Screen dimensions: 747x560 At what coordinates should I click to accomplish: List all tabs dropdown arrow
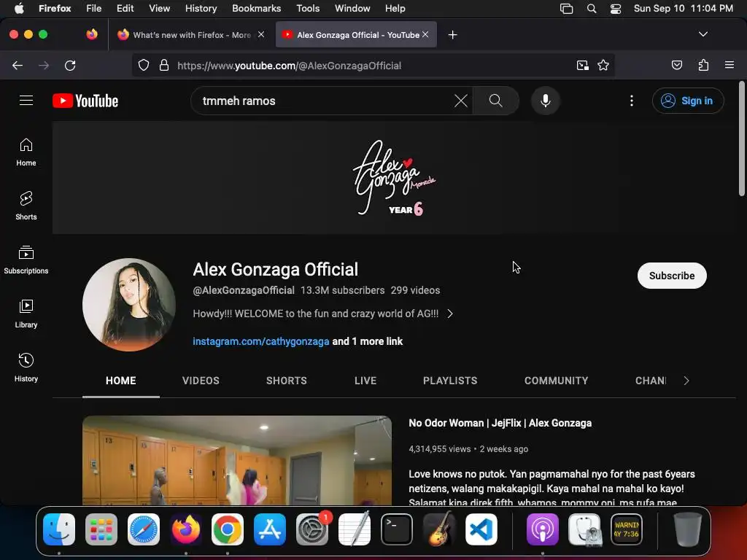tap(703, 34)
